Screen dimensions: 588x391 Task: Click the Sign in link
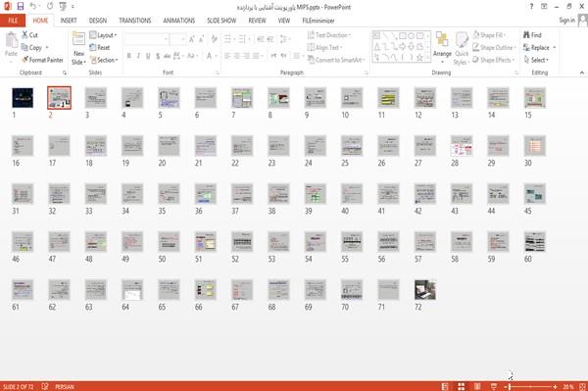(x=567, y=21)
